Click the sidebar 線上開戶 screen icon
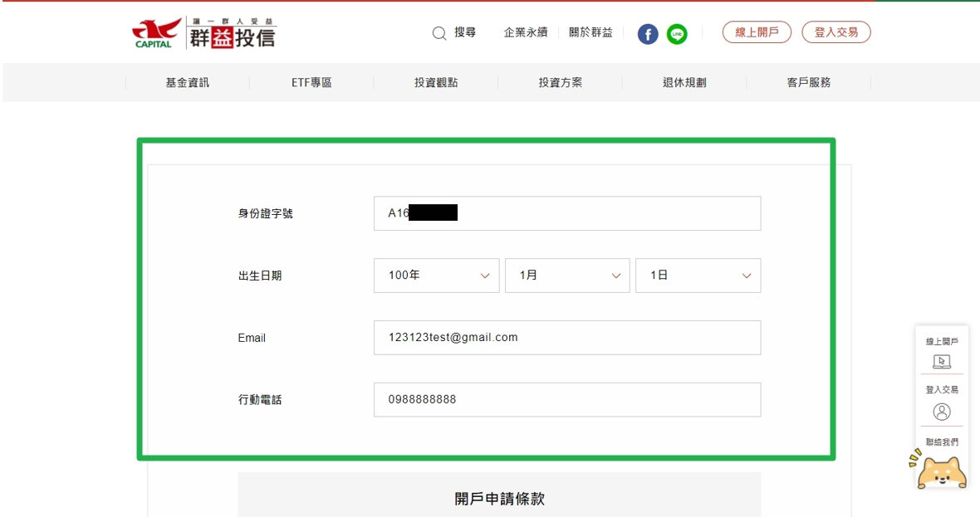 click(x=942, y=361)
